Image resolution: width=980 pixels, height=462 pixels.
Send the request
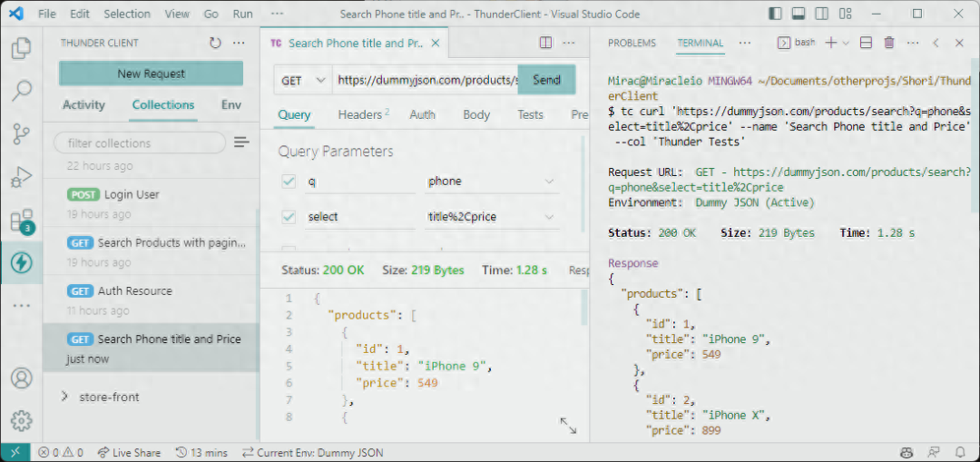546,80
